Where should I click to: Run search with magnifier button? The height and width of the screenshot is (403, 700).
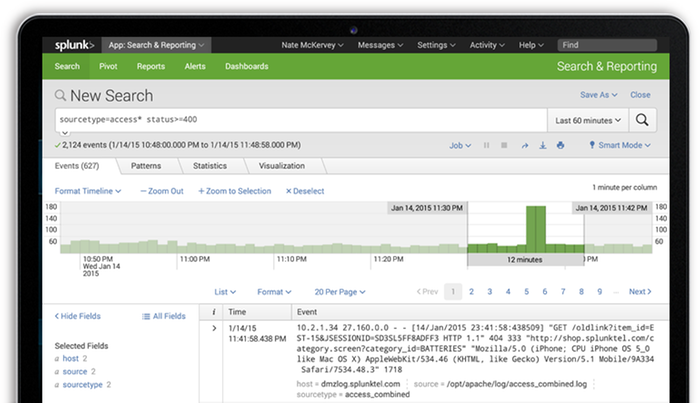point(642,120)
